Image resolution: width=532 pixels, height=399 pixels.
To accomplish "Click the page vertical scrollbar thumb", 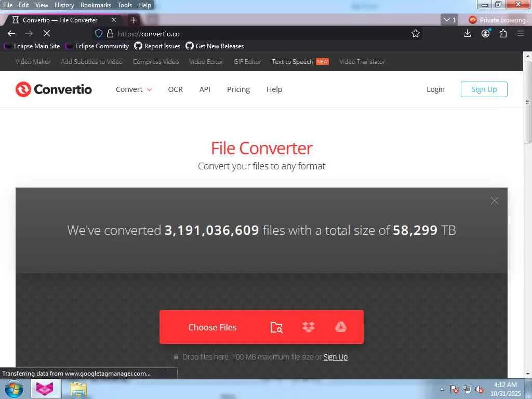I will tap(528, 102).
